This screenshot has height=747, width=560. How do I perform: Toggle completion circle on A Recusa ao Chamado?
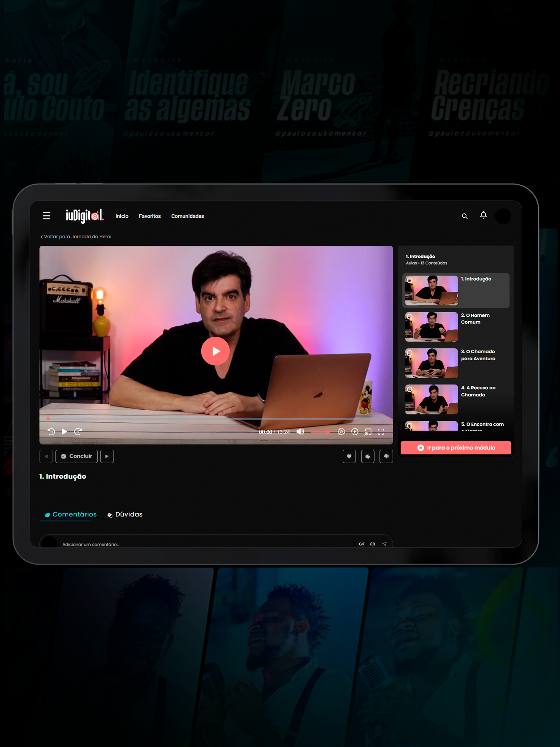click(x=410, y=389)
